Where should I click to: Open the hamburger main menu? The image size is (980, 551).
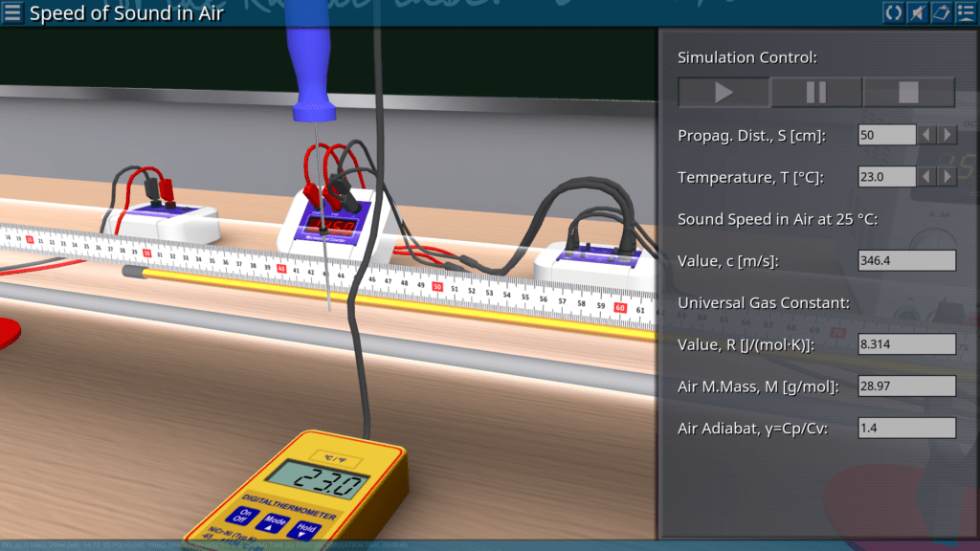point(13,13)
